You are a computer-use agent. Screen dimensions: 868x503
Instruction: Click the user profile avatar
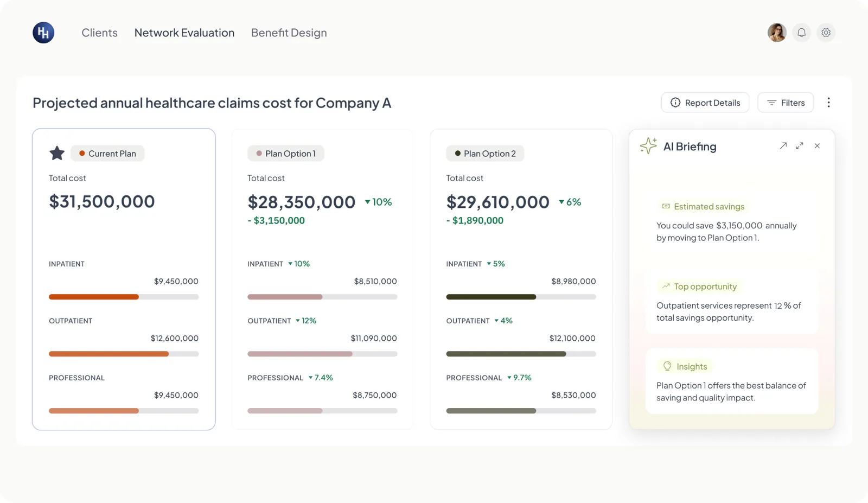pyautogui.click(x=777, y=33)
